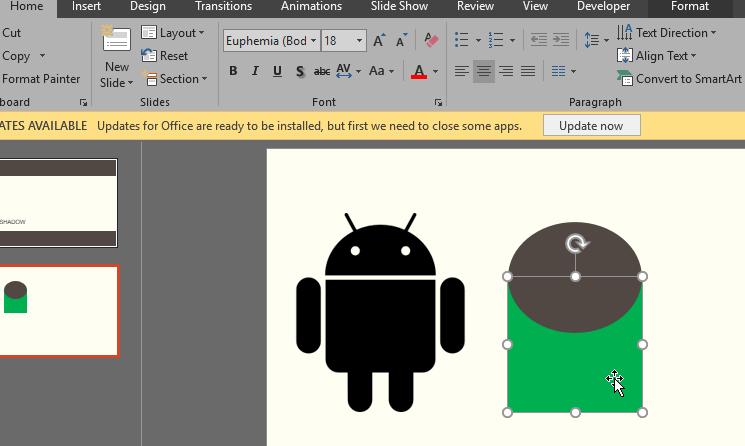The width and height of the screenshot is (745, 446).
Task: Click the New Slide icon
Action: click(116, 38)
